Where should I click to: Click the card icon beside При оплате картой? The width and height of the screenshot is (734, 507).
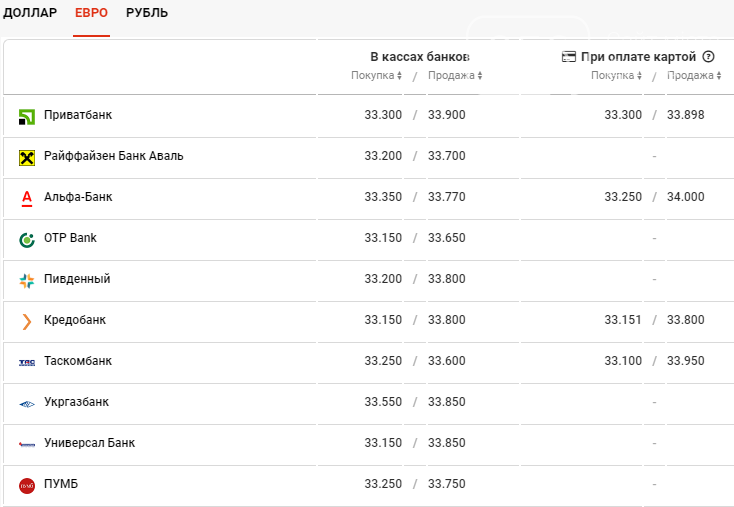(x=568, y=57)
